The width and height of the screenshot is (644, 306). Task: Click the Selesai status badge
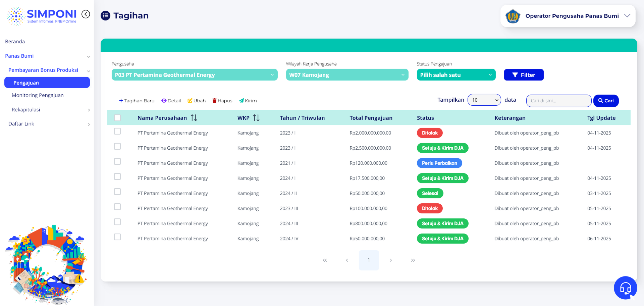(x=430, y=193)
